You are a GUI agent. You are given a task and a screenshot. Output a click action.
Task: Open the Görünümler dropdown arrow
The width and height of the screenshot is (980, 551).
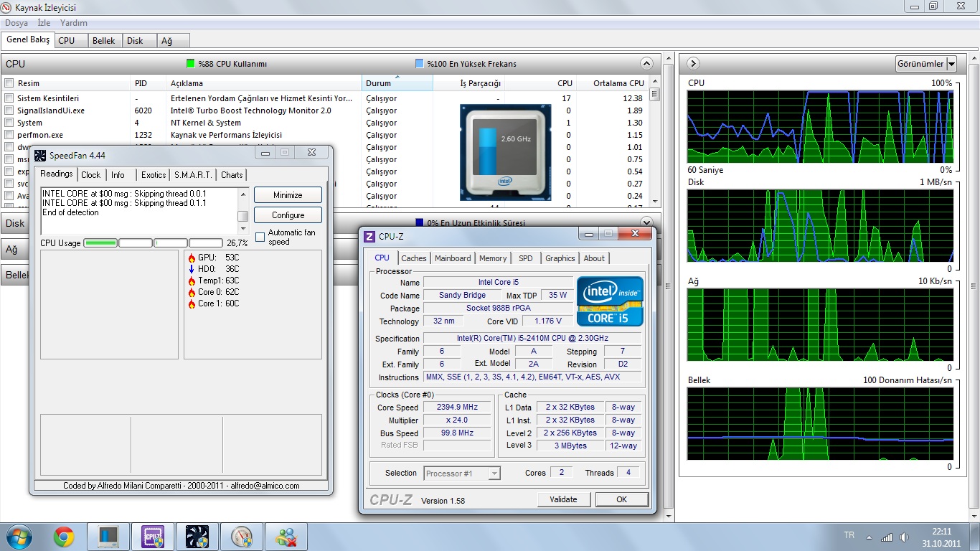pyautogui.click(x=951, y=64)
